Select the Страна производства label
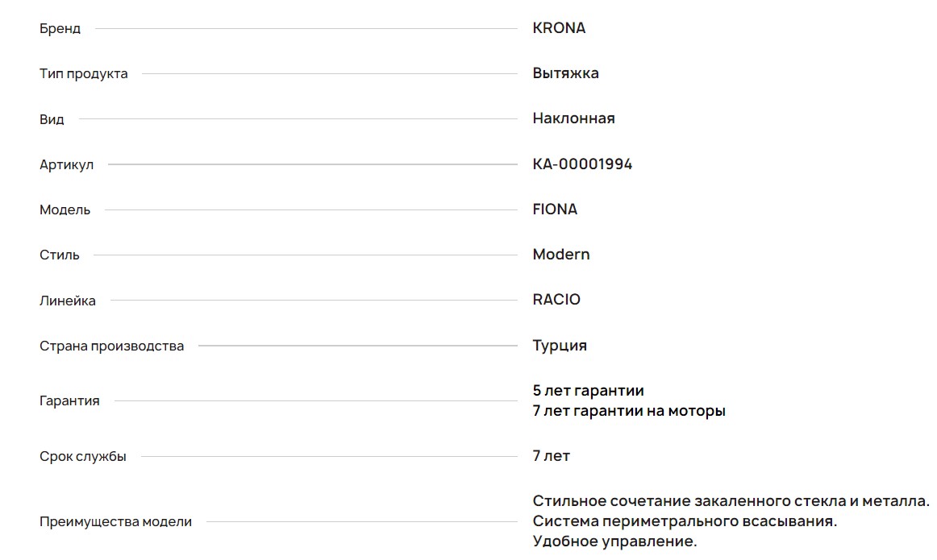Screen dimensions: 937x560 coord(111,346)
